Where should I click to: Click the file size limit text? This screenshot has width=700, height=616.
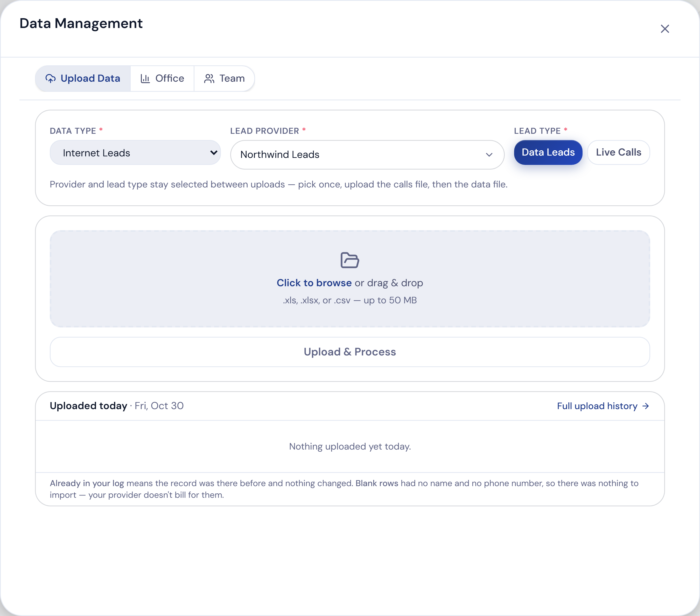[350, 300]
